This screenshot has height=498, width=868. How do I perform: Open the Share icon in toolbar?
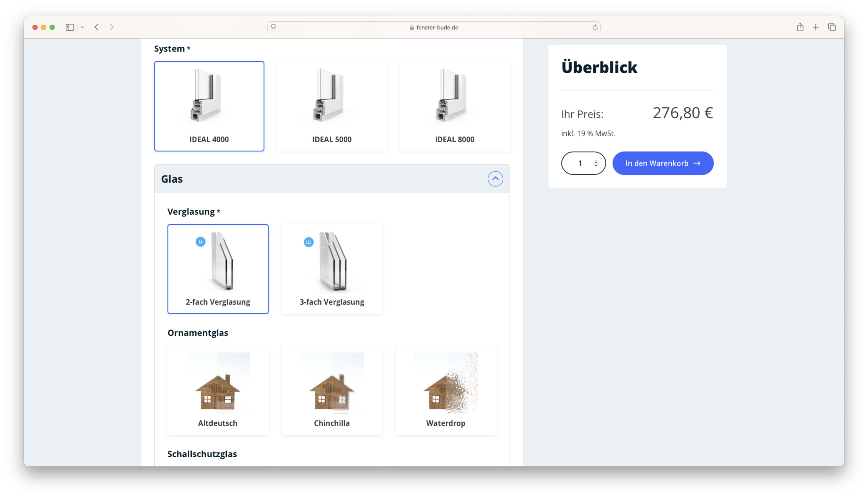pos(800,27)
